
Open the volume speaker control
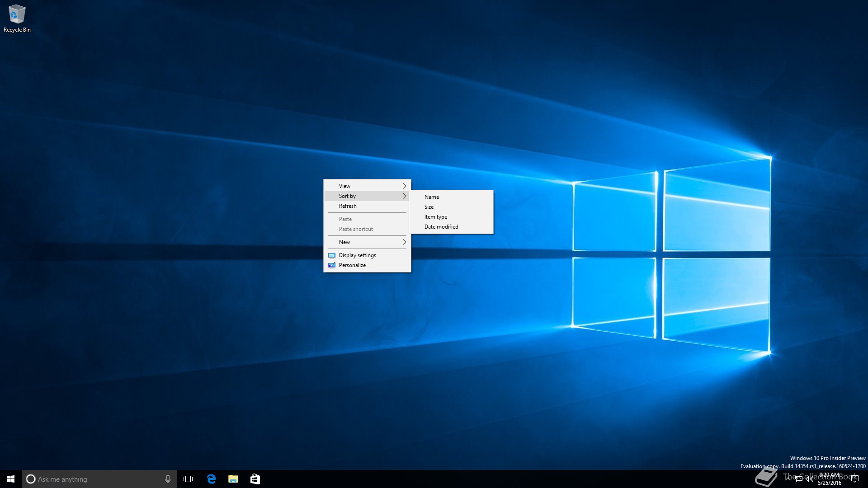click(x=809, y=479)
